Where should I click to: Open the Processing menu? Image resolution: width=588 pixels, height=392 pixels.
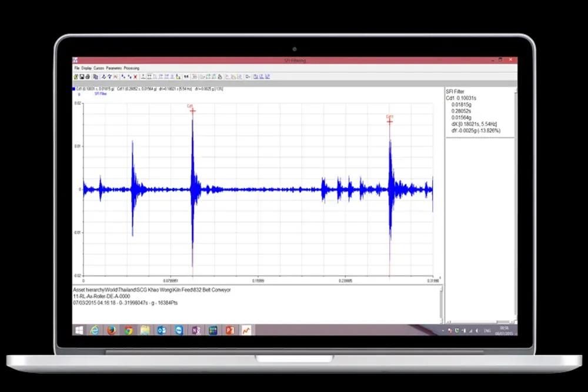pos(132,68)
